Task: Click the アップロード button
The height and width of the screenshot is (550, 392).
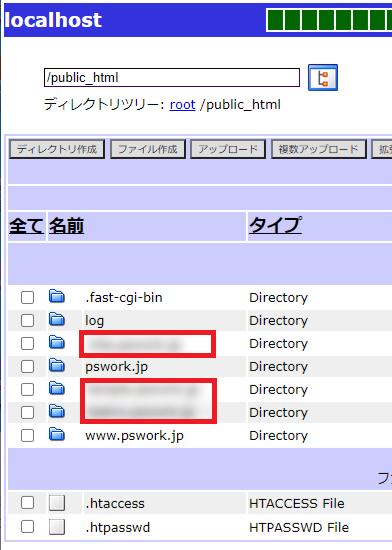Action: (x=228, y=149)
